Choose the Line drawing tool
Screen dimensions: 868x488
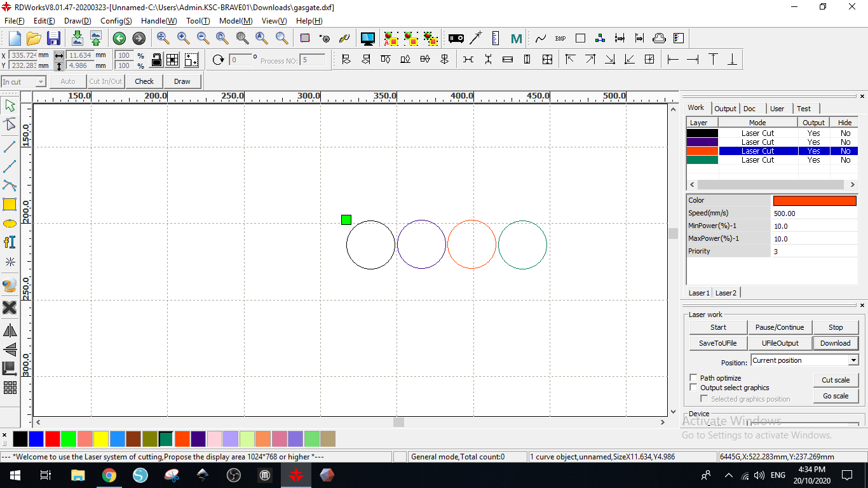coord(10,146)
